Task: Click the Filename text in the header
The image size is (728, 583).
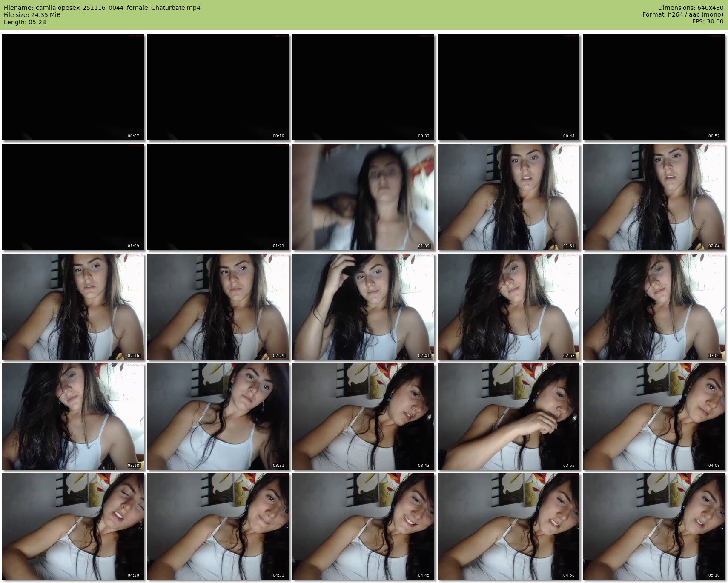Action: (102, 8)
